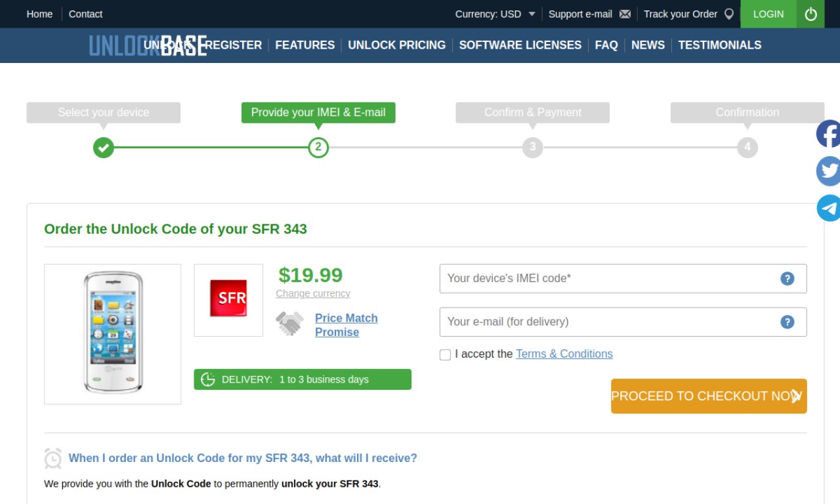Screen dimensions: 840x504
Task: Click 'Order the Unlock Code of your SFR 343' heading
Action: (175, 229)
